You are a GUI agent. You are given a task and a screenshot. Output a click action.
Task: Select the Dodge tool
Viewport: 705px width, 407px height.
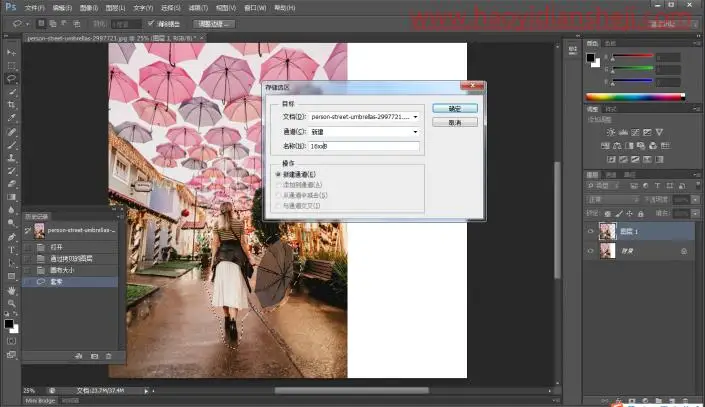point(11,223)
